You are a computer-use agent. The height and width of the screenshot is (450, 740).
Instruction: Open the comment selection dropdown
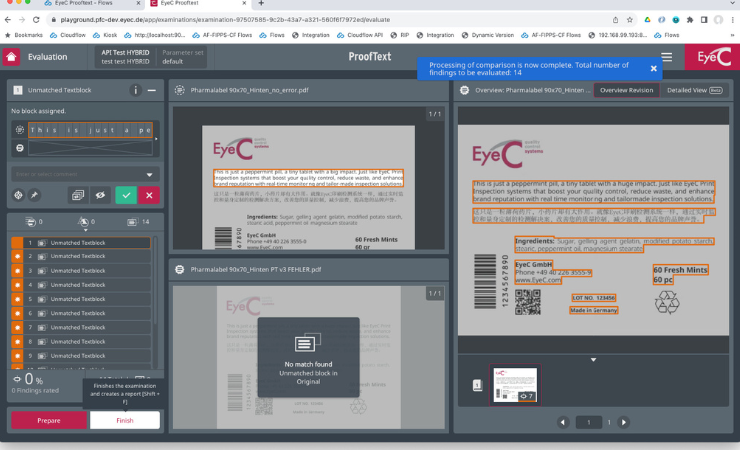(149, 175)
